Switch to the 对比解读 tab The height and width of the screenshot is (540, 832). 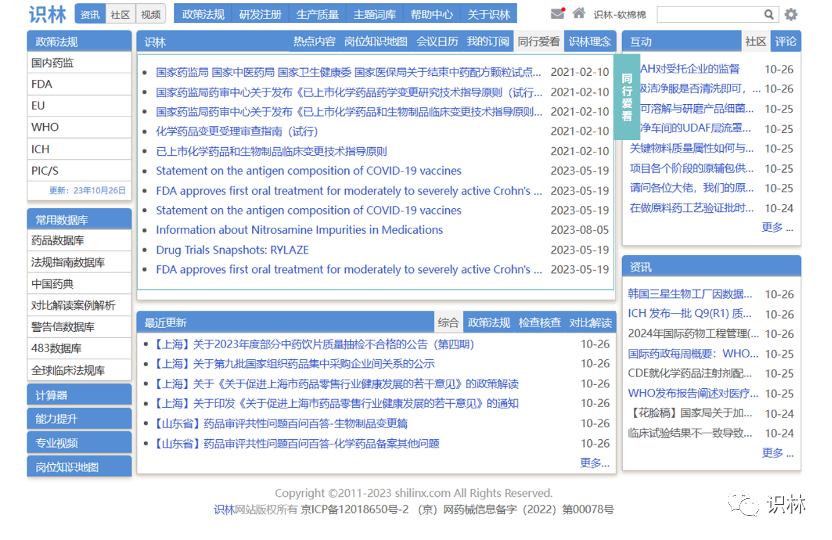tap(590, 322)
